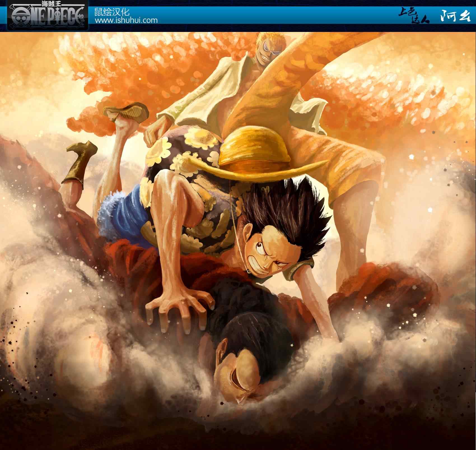The image size is (476, 450).
Task: Open the www.ishuhui.com link
Action: tap(126, 20)
